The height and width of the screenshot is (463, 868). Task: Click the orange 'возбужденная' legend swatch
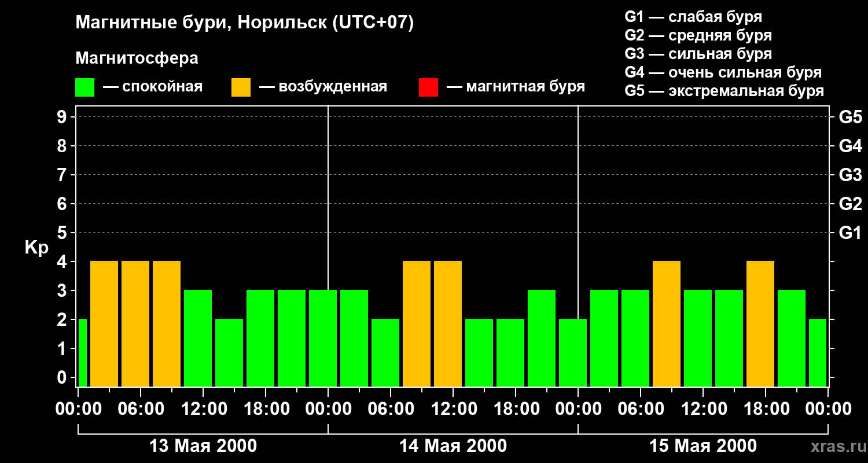click(x=241, y=87)
